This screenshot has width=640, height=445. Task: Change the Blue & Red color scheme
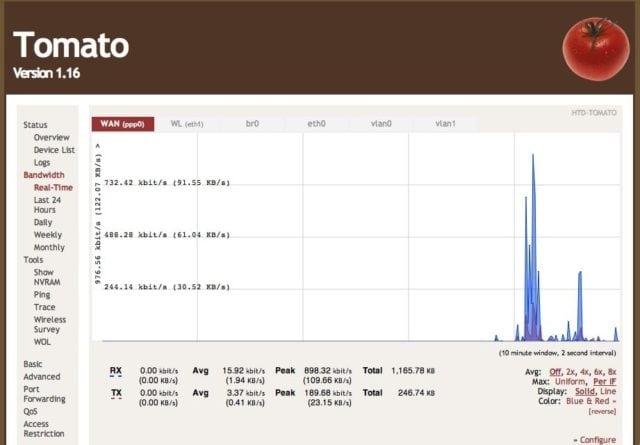591,401
